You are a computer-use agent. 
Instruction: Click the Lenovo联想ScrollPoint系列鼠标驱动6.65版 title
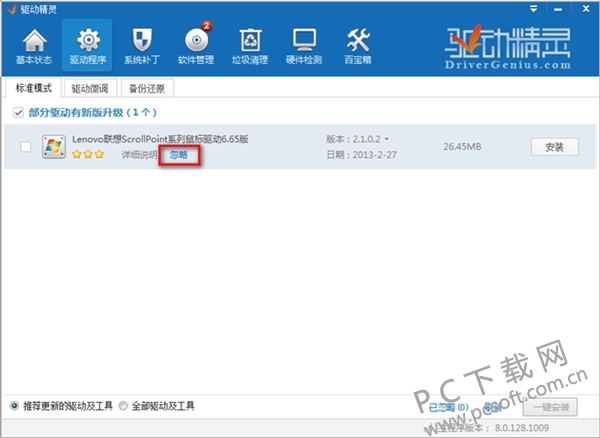(160, 139)
